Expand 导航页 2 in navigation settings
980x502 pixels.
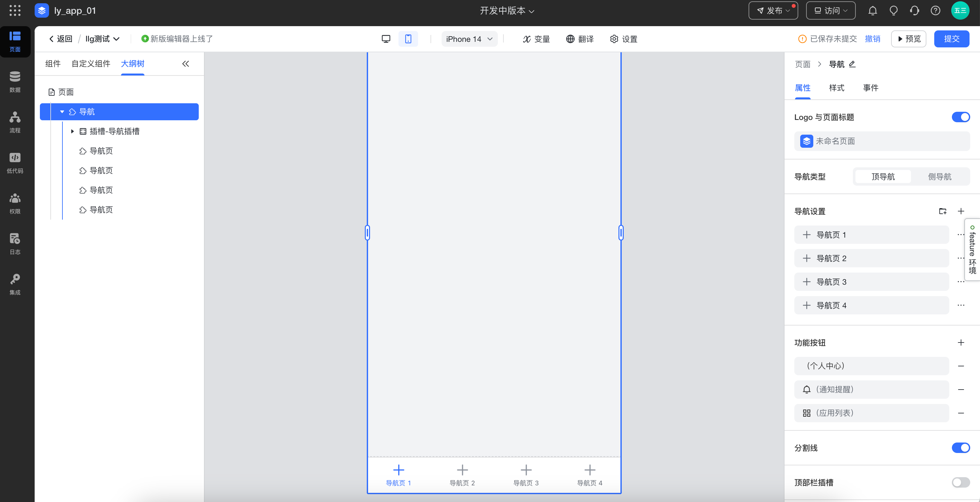[x=806, y=258]
